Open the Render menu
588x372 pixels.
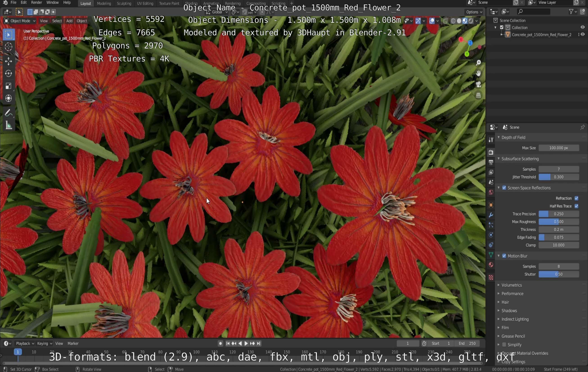click(37, 3)
